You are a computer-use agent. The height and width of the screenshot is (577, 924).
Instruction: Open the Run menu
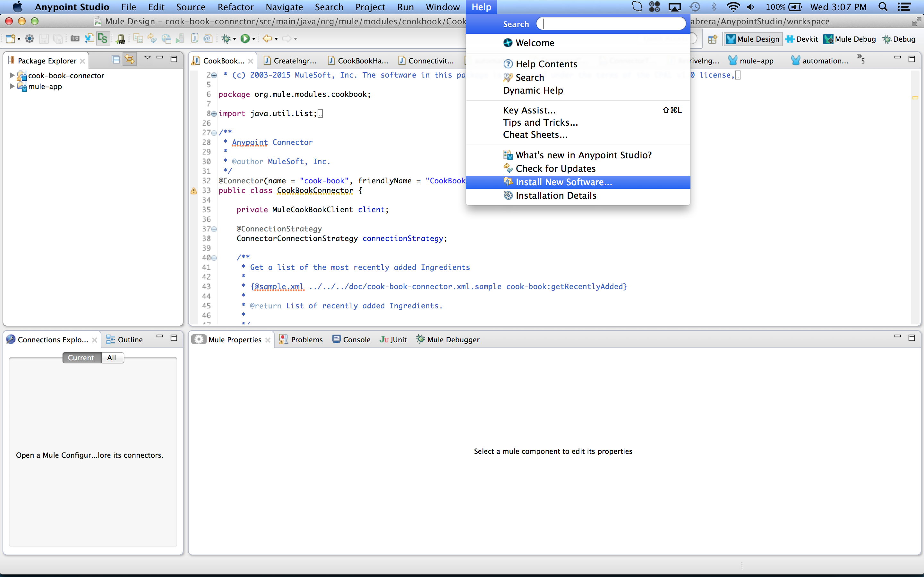405,7
